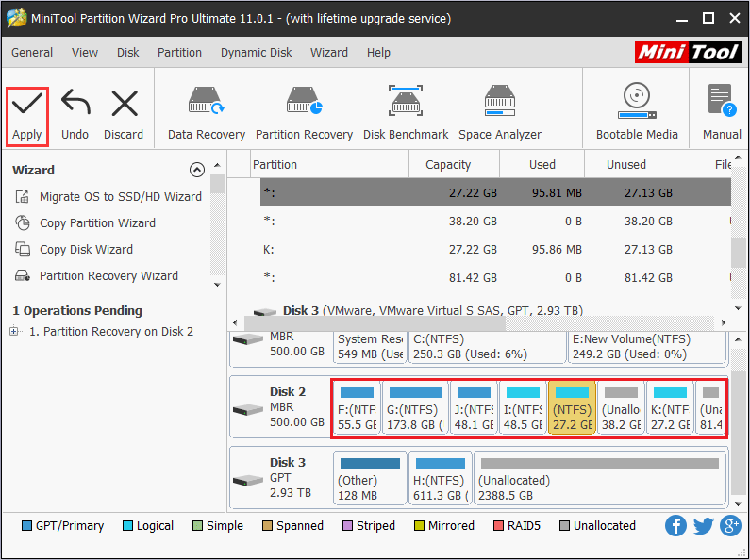Select K: 27.2 GB block on Disk 2
Viewport: 750px width, 560px height.
click(670, 407)
